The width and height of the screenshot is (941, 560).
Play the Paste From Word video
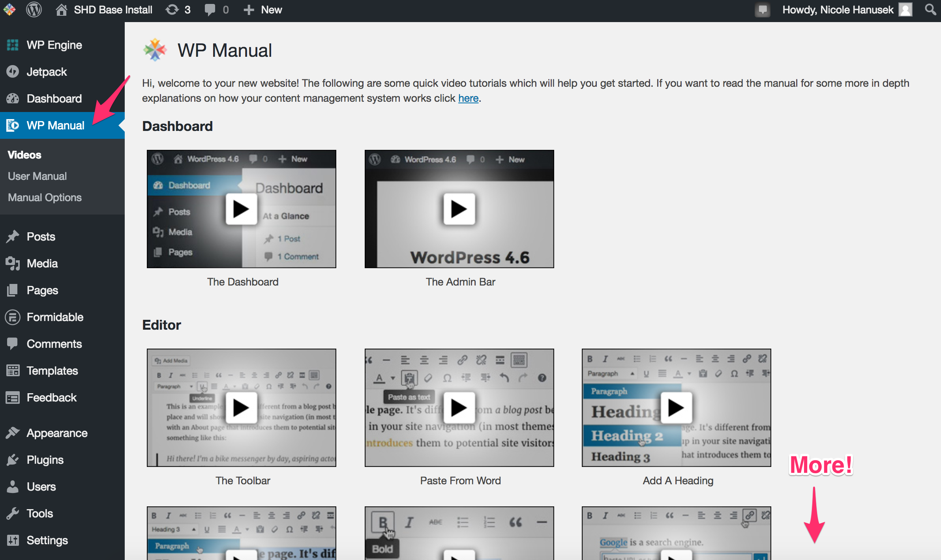(459, 408)
